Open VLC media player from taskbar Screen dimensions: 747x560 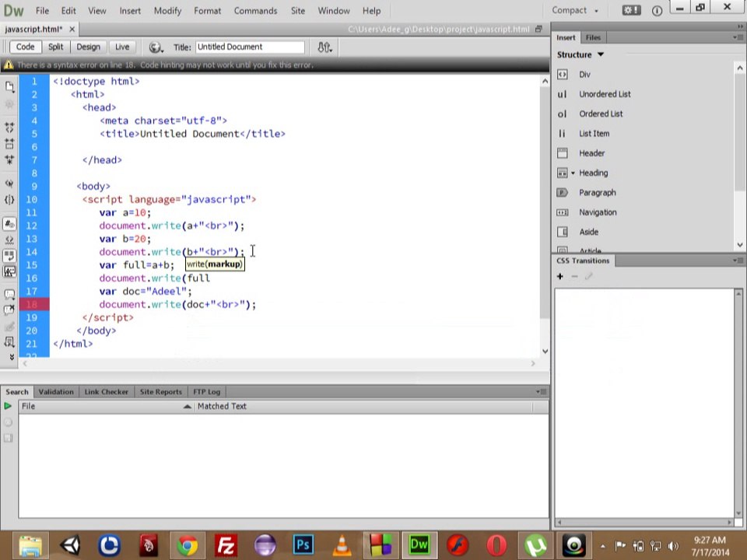(x=341, y=545)
